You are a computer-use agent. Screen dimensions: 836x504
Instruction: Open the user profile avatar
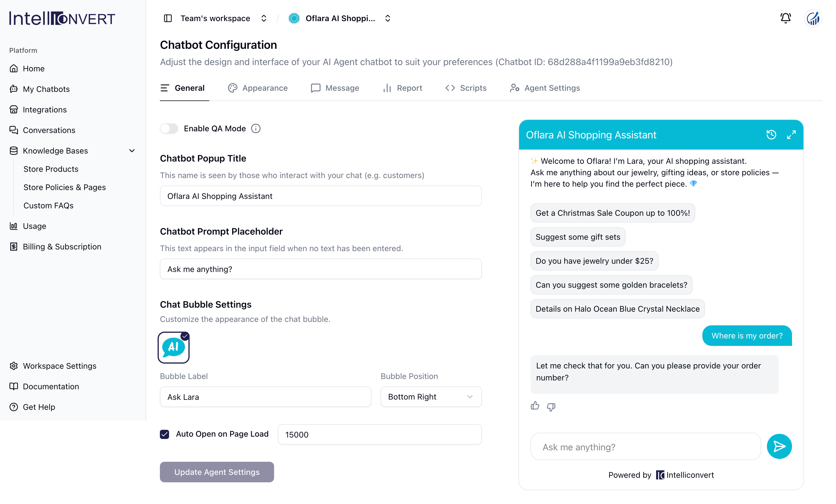point(813,18)
